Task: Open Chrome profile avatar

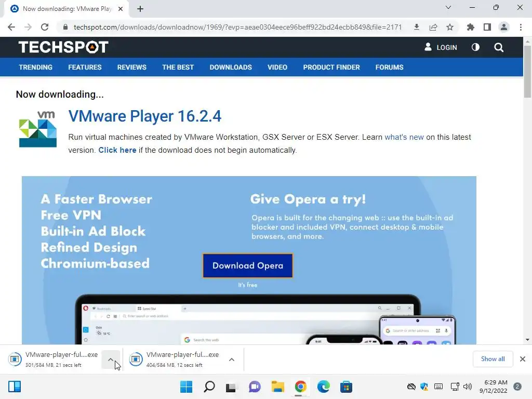Action: pos(504,27)
